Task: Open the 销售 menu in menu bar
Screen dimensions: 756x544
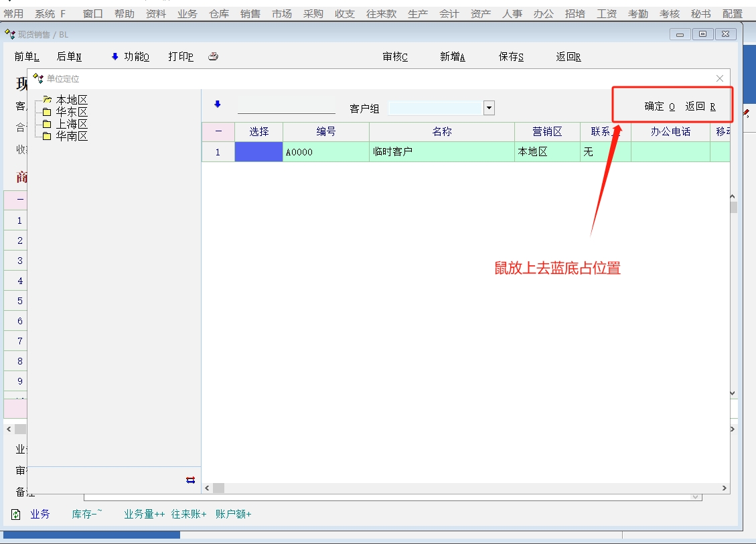Action: pyautogui.click(x=250, y=13)
